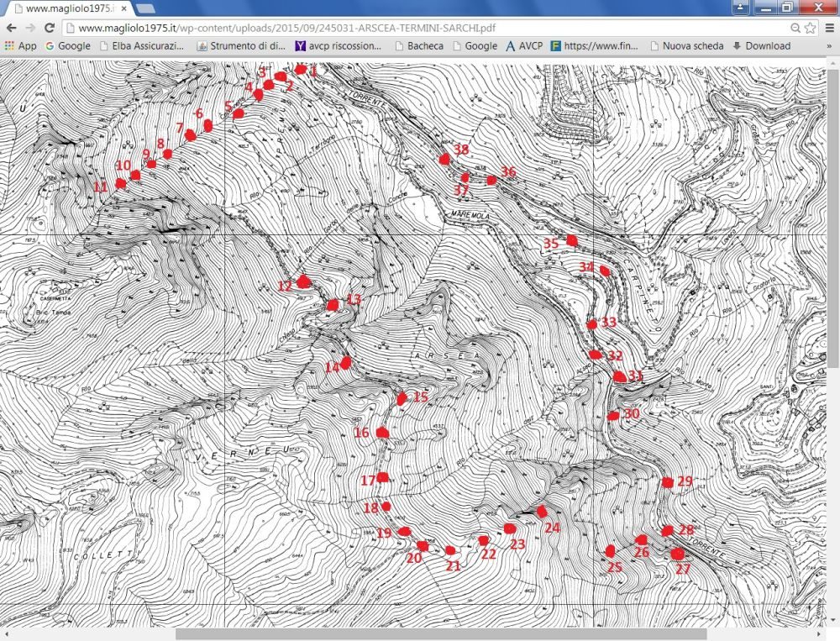Click the MAREMOLA label on the map
840x641 pixels.
coord(471,213)
